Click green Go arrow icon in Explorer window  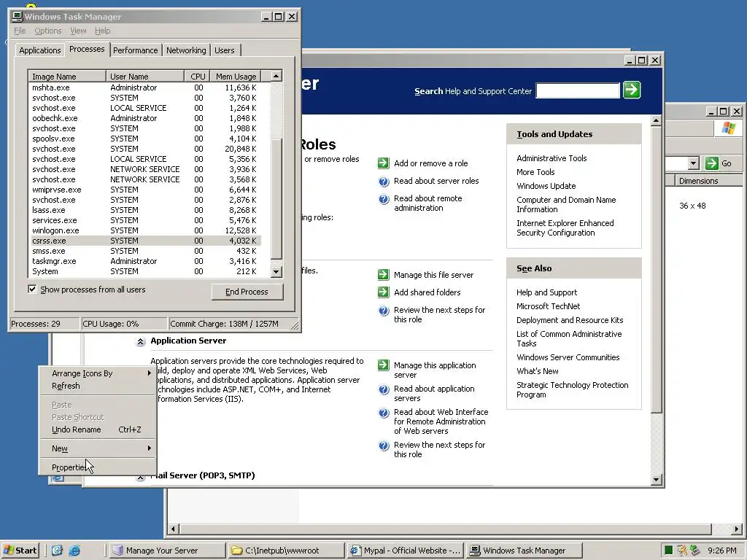pos(712,163)
